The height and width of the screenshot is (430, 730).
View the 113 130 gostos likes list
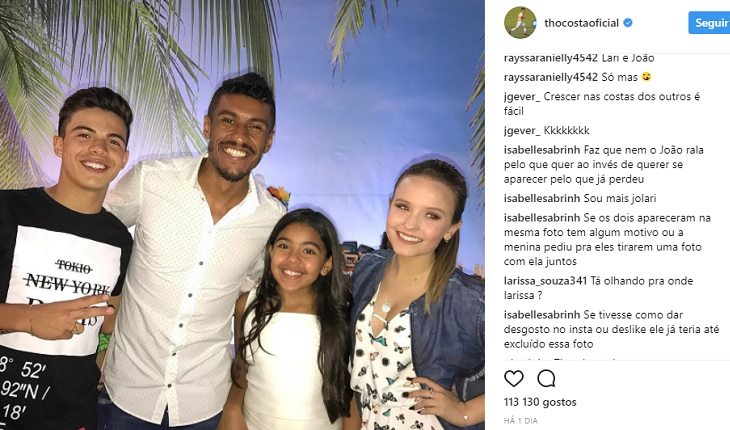pyautogui.click(x=540, y=402)
